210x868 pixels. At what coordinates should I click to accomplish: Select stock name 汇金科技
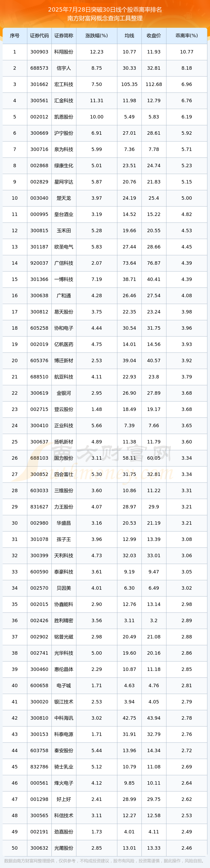(64, 101)
